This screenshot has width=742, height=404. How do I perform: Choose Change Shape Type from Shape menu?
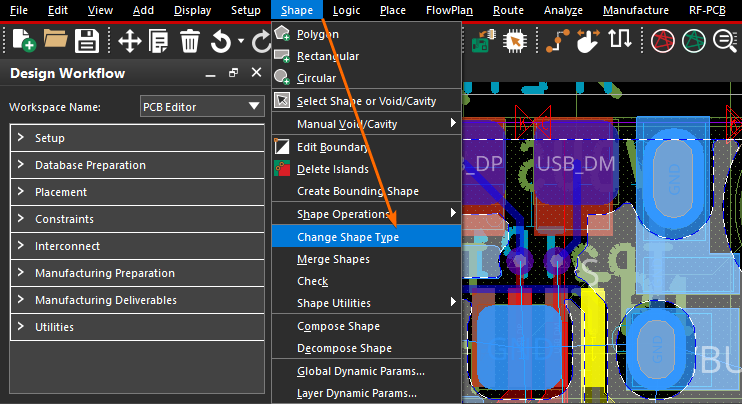coord(347,237)
